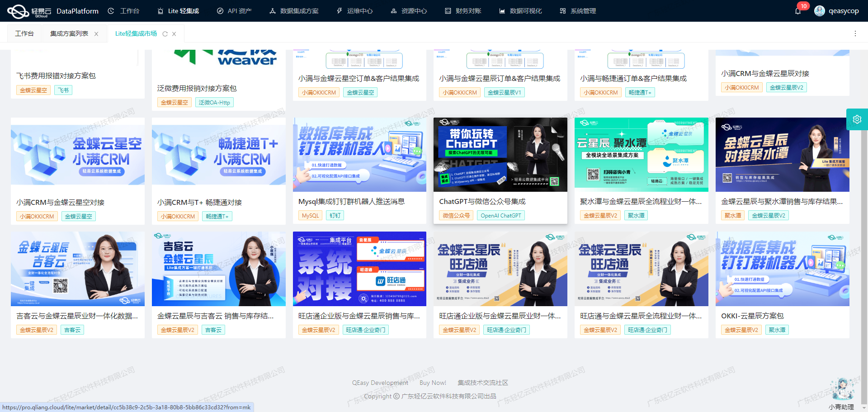Switch to the 集成方案列表 tab
This screenshot has height=412, width=868.
(x=69, y=33)
